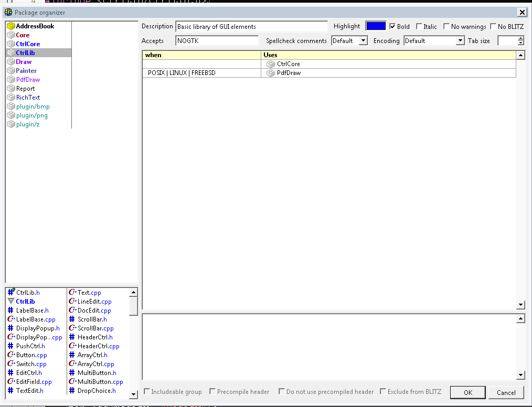Click the CtrlLib separator triangle icon
The height and width of the screenshot is (407, 532).
click(11, 302)
